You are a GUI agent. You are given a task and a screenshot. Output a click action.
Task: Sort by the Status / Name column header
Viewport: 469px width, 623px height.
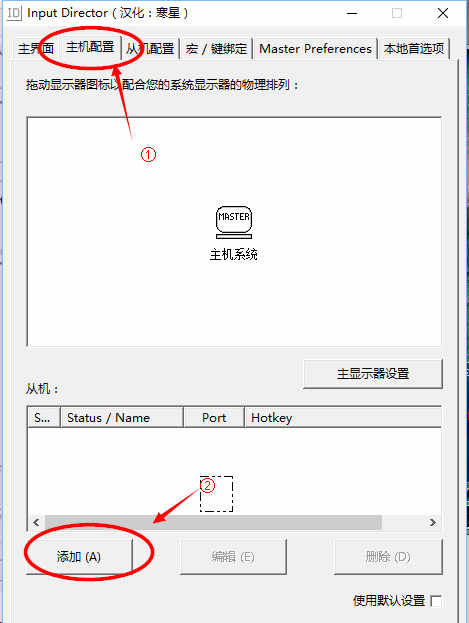pyautogui.click(x=122, y=418)
